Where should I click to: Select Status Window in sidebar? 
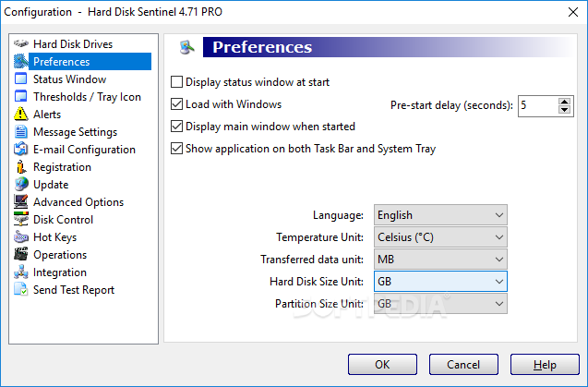click(70, 79)
